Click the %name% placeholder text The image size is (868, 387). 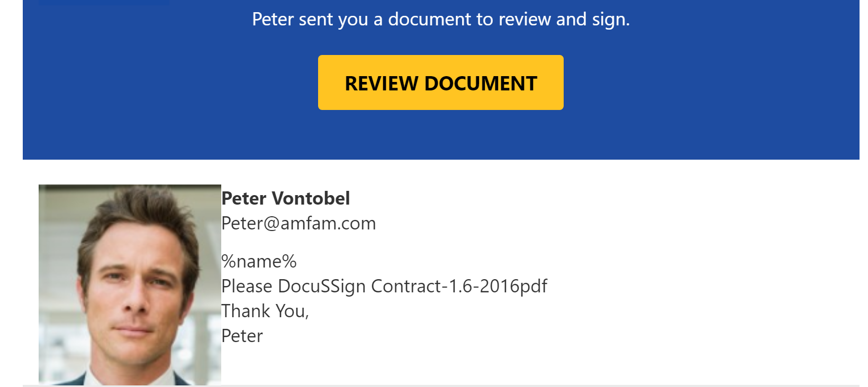coord(259,261)
